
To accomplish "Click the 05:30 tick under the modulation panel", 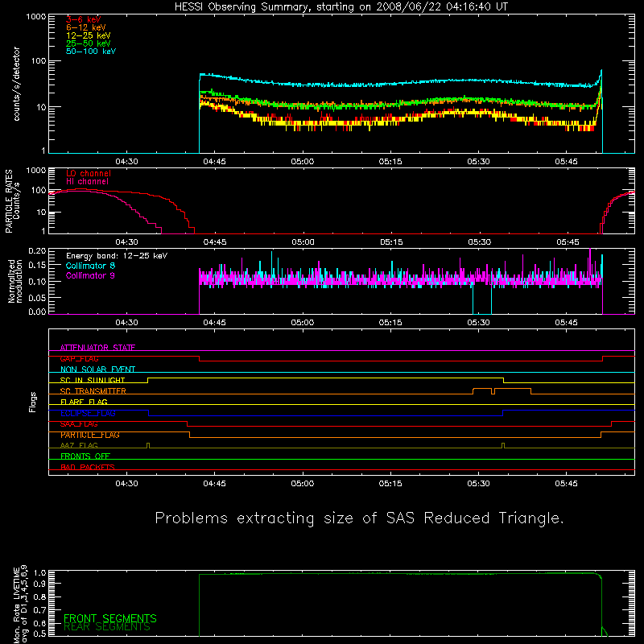I will 478,323.
